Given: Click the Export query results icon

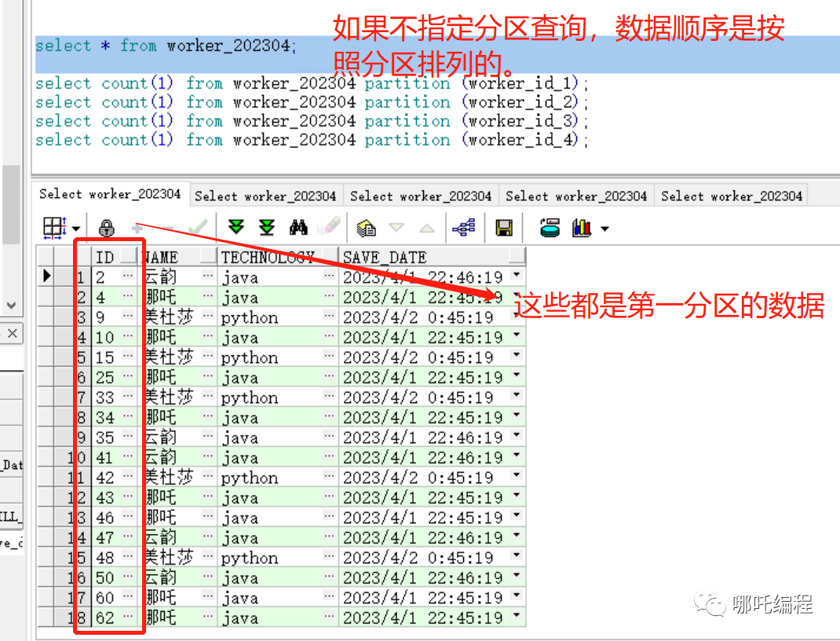Looking at the screenshot, I should click(366, 228).
